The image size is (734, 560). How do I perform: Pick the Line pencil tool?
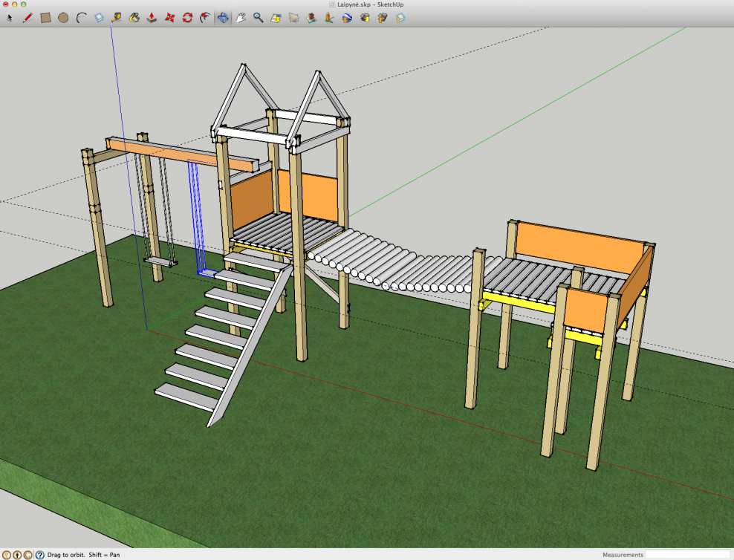[27, 18]
